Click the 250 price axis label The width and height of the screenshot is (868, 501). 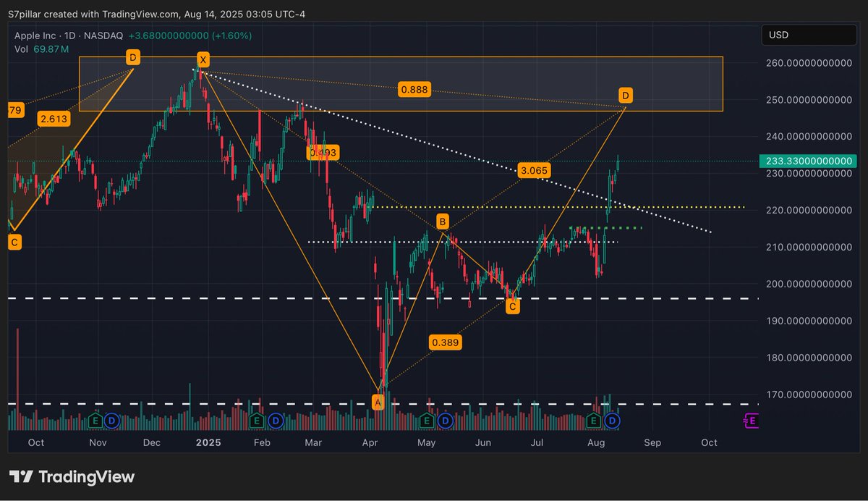[x=809, y=100]
